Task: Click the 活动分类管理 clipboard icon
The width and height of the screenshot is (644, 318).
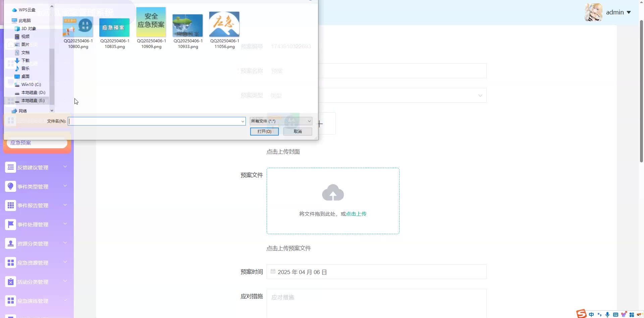Action: (10, 281)
